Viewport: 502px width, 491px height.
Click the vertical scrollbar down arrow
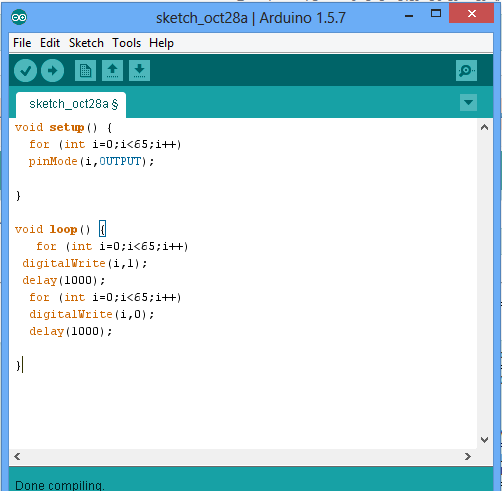coord(485,440)
